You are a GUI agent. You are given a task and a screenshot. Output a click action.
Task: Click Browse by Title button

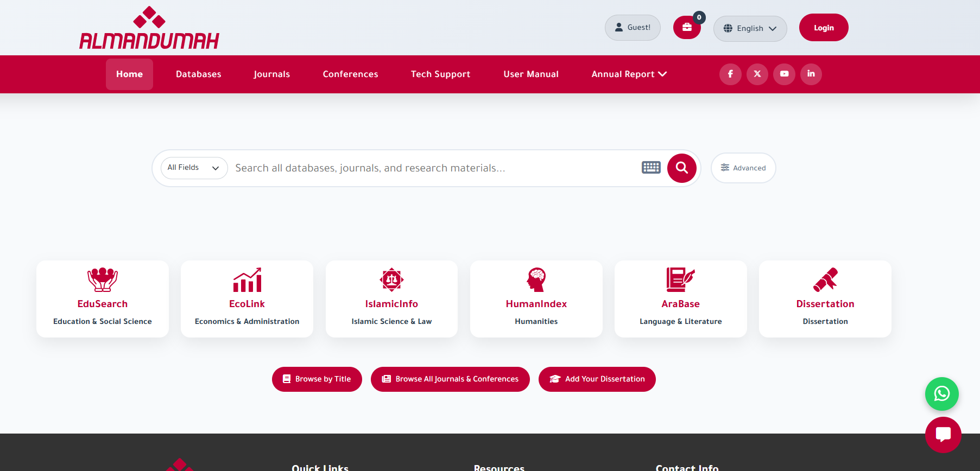[x=317, y=379]
